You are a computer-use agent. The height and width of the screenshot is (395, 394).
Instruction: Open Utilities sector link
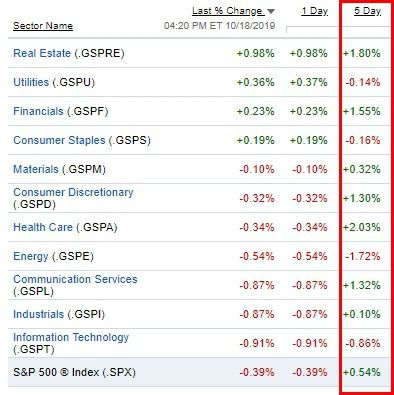[31, 82]
